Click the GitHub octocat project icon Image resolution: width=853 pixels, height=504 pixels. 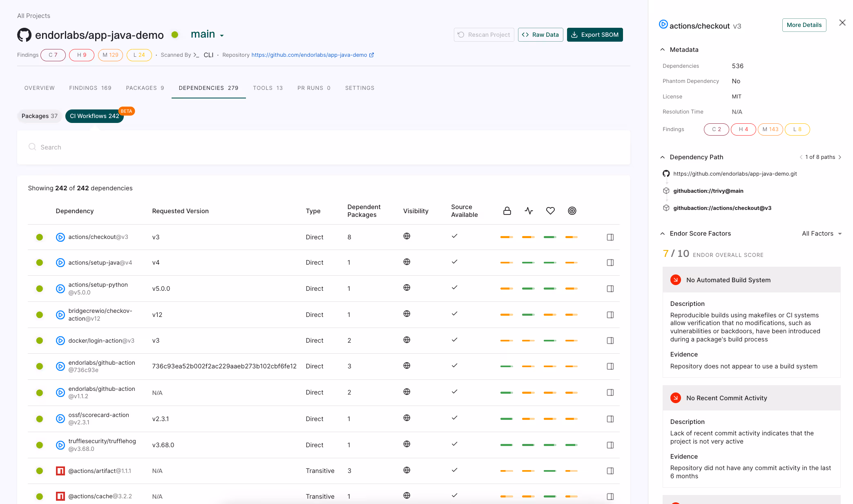tap(24, 35)
